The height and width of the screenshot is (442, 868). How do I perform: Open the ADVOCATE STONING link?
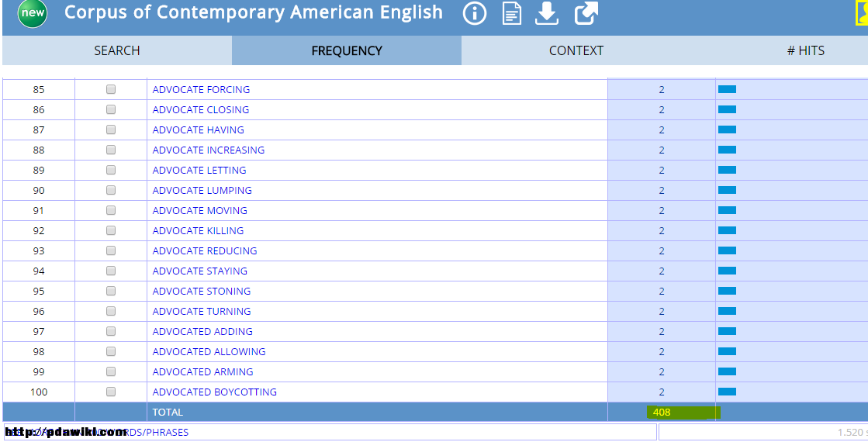[202, 292]
